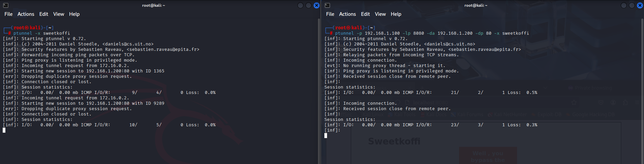
Task: Click left terminal cursor block at prompt
Action: click(x=4, y=130)
